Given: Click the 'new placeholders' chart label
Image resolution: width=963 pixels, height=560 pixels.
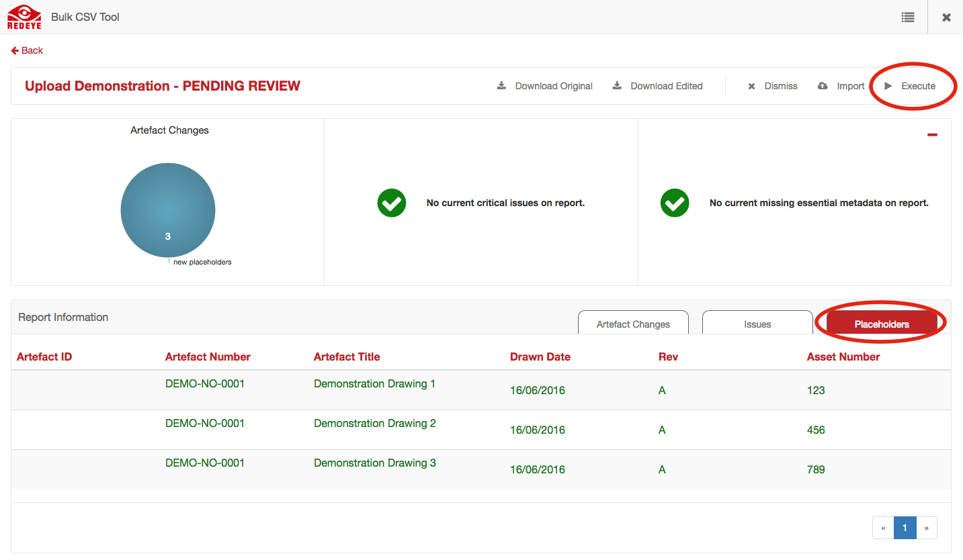Looking at the screenshot, I should [x=202, y=262].
